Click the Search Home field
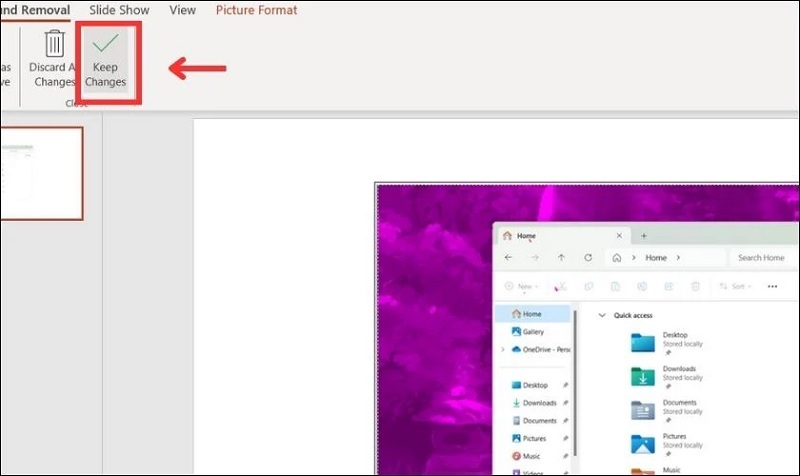The image size is (800, 476). tap(762, 257)
